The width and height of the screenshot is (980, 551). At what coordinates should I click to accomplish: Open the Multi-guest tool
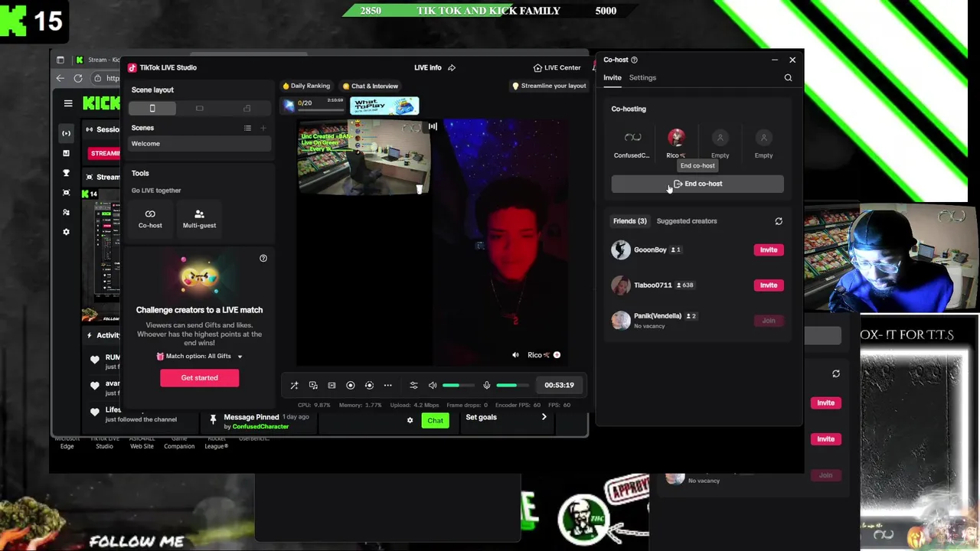[x=199, y=219]
